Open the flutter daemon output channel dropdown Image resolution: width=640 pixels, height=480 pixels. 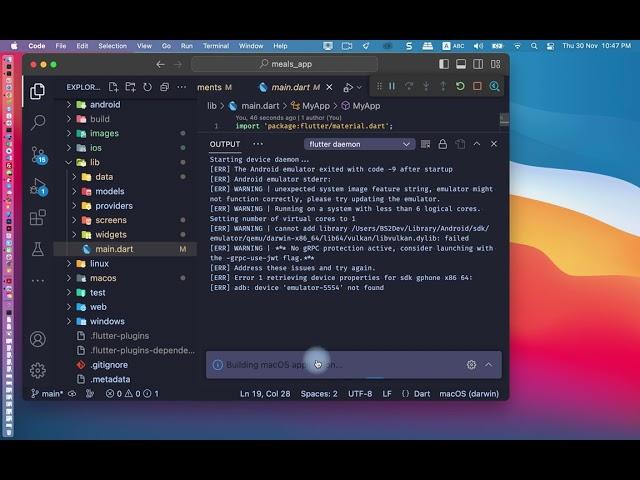[360, 144]
